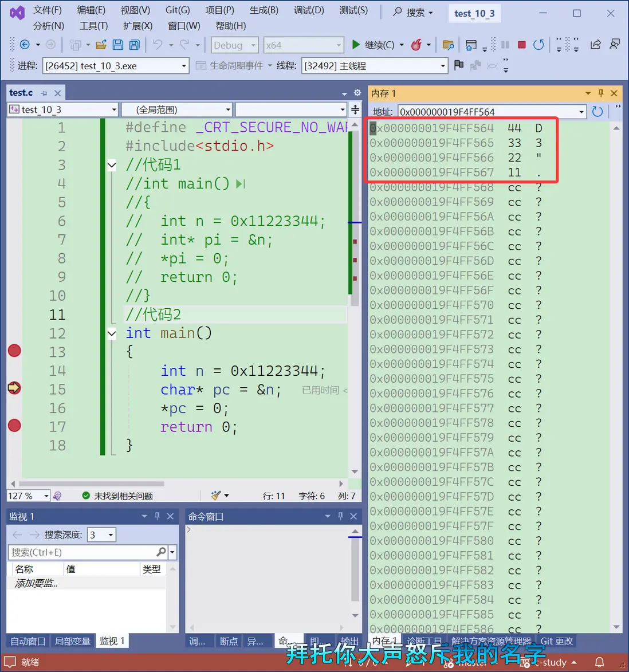The image size is (629, 672).
Task: Open the feedback person icon
Action: tap(615, 44)
